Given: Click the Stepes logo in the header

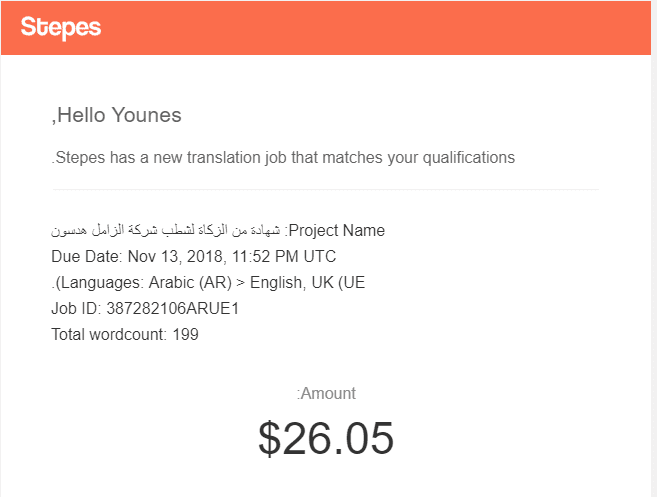Looking at the screenshot, I should [x=61, y=27].
